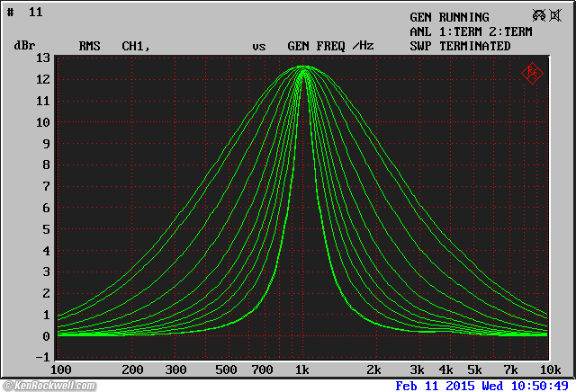576x392 pixels.
Task: Click the # symbol before 11
Action: pyautogui.click(x=10, y=13)
